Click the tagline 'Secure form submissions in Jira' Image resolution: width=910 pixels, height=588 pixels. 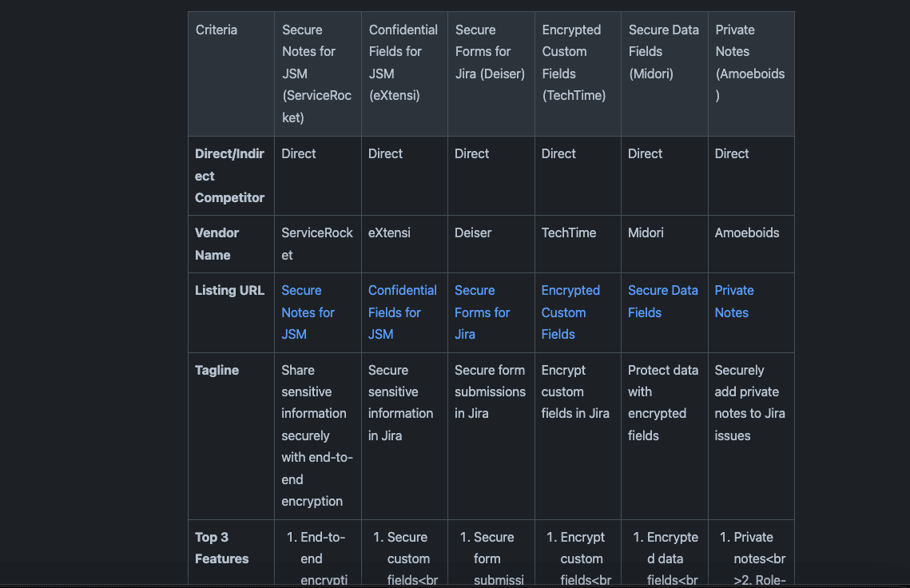490,391
